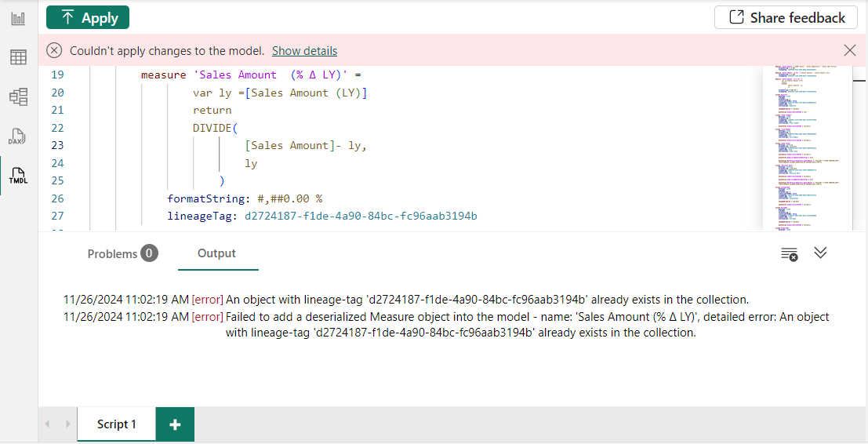The height and width of the screenshot is (444, 868).
Task: Click the lineageTag GUID value in editor
Action: (361, 216)
